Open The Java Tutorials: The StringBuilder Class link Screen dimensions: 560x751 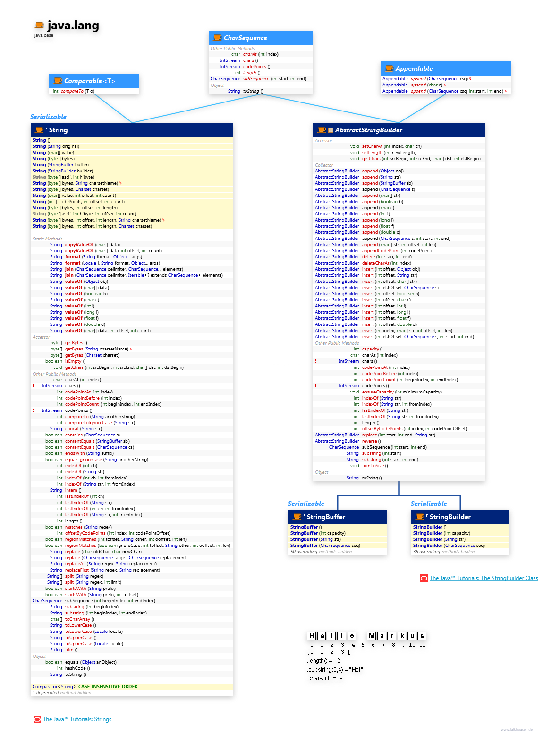click(484, 578)
